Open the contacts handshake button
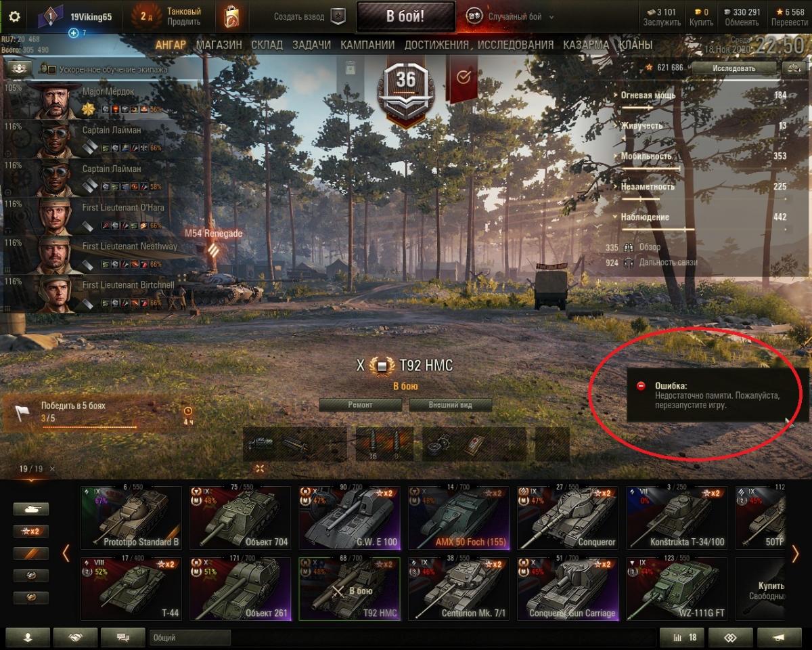The image size is (812, 650). tap(75, 637)
